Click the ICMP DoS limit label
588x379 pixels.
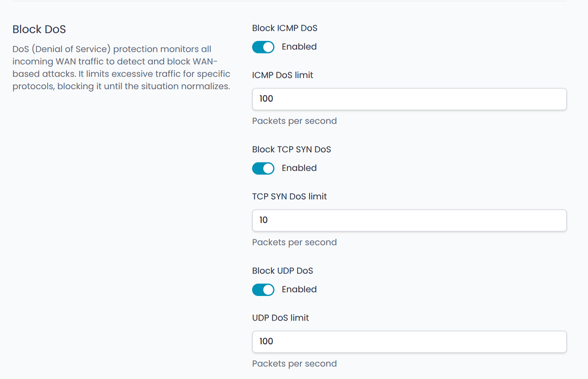point(282,75)
